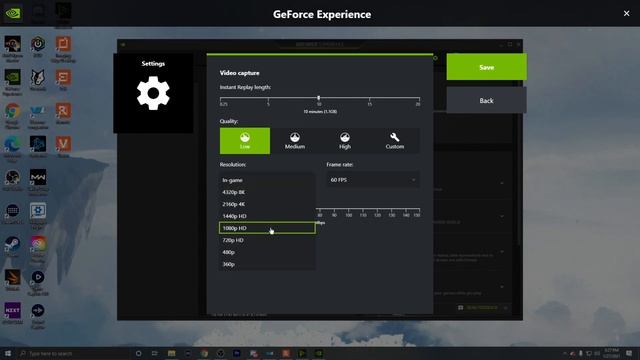Choose 360p resolution

[267, 264]
